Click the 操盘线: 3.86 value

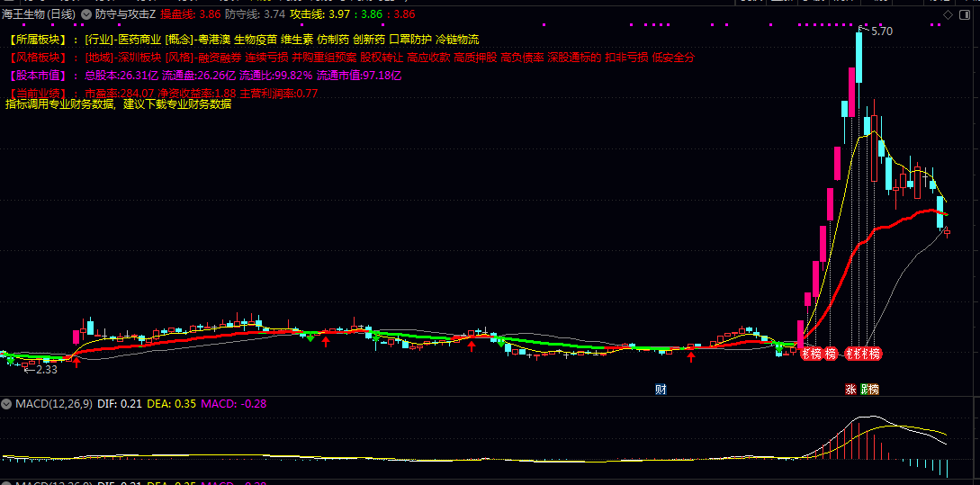pyautogui.click(x=190, y=13)
